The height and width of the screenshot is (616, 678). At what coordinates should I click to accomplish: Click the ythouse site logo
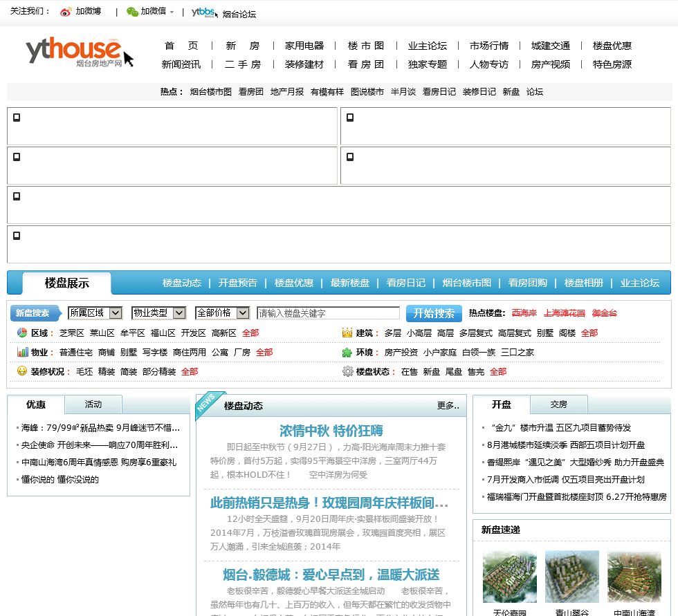[75, 53]
